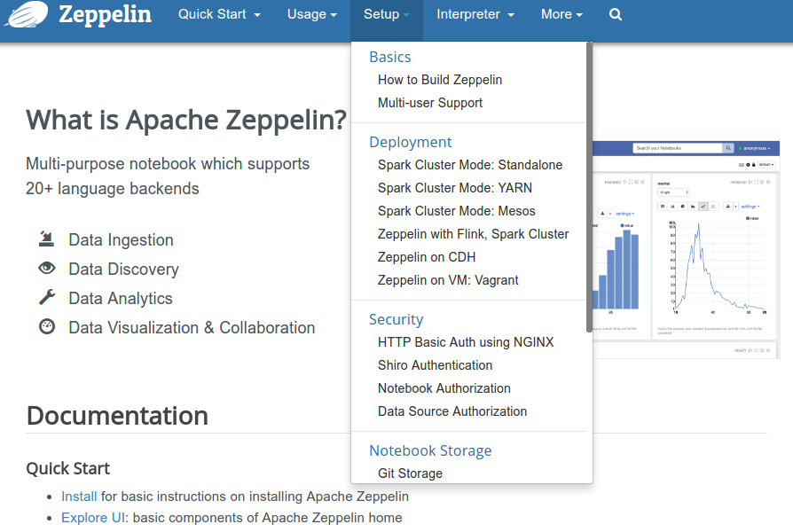Click the Data Visualization dashboard icon

coord(47,326)
